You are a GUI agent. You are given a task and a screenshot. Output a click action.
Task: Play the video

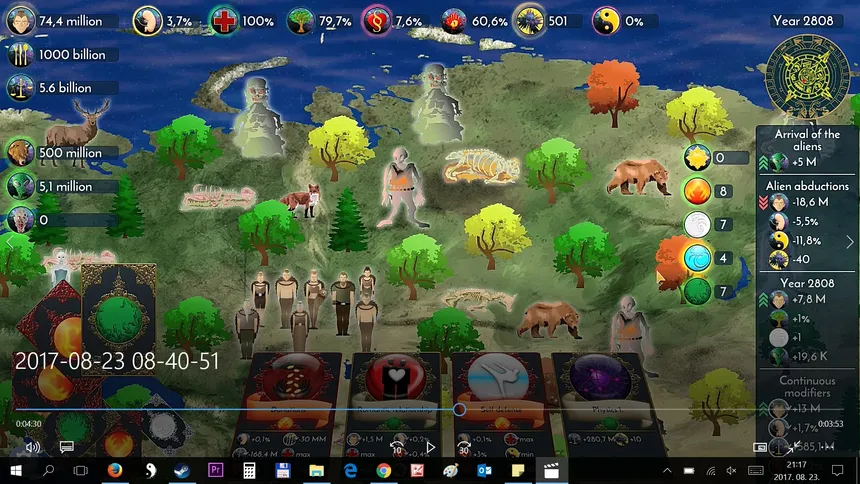[x=431, y=448]
